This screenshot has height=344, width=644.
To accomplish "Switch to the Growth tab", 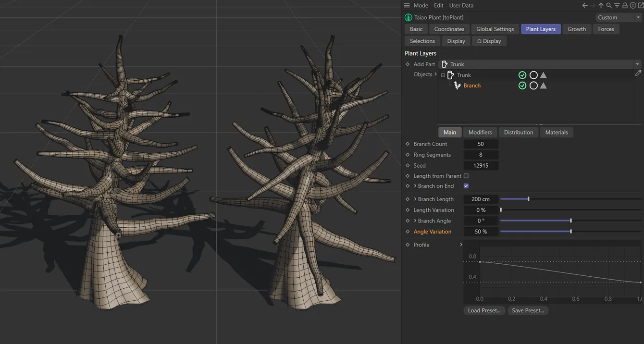I will [577, 29].
